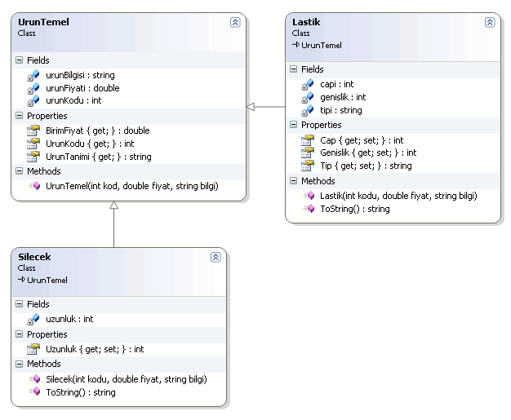
Task: Click the Lastik ToString method icon
Action: point(309,209)
